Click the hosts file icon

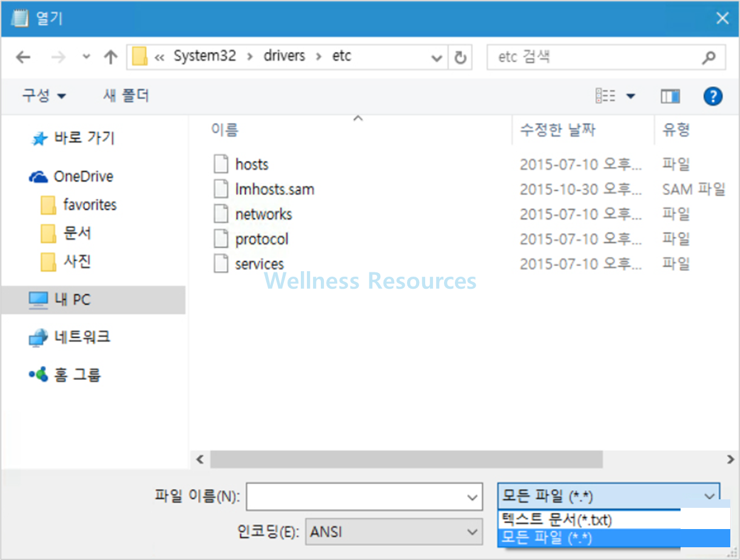[x=221, y=164]
